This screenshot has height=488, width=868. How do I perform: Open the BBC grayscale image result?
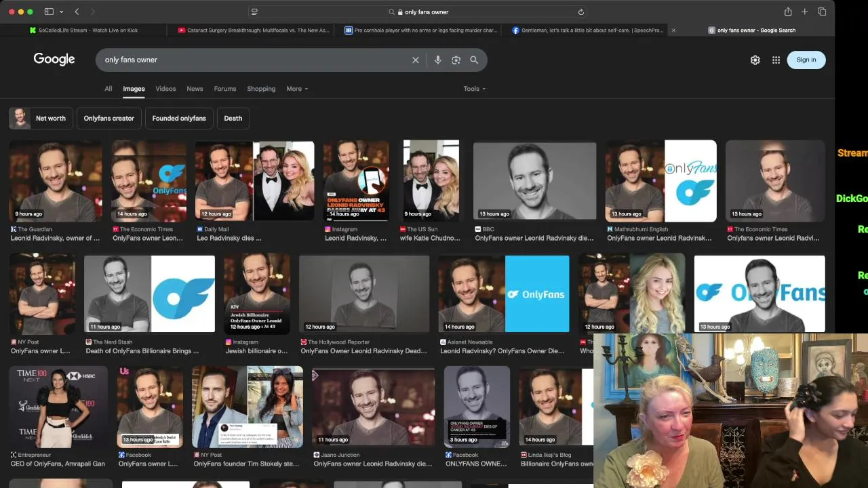click(534, 181)
